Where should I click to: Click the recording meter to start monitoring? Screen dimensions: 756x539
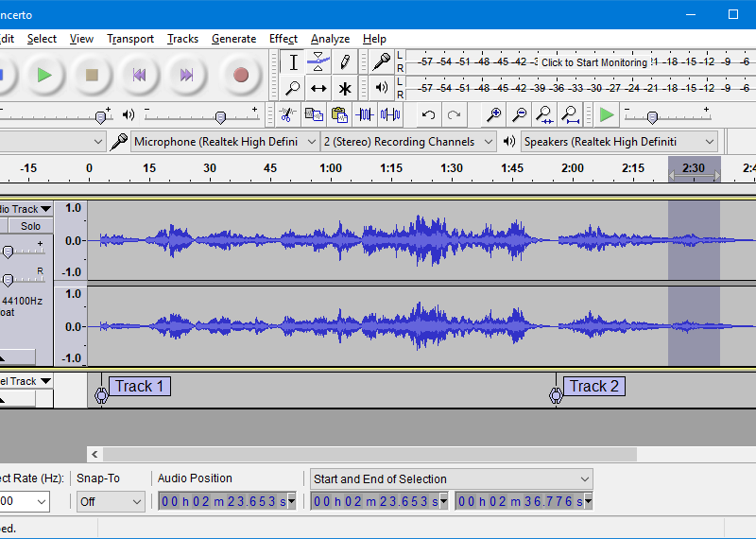593,62
